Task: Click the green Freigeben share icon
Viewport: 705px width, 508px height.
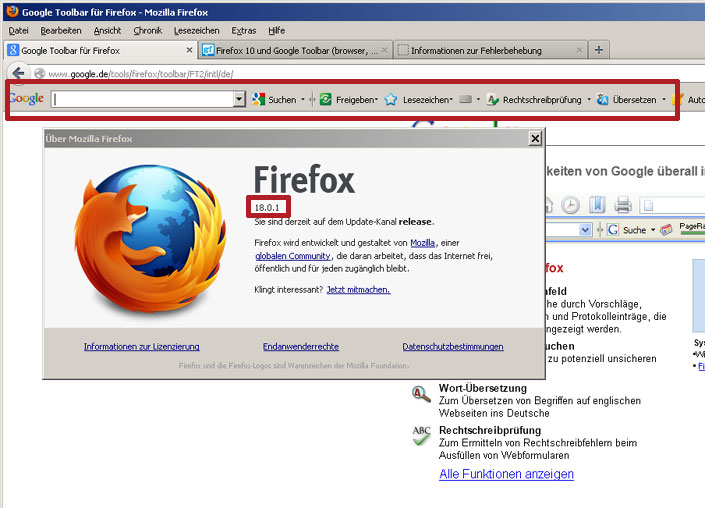Action: (326, 99)
